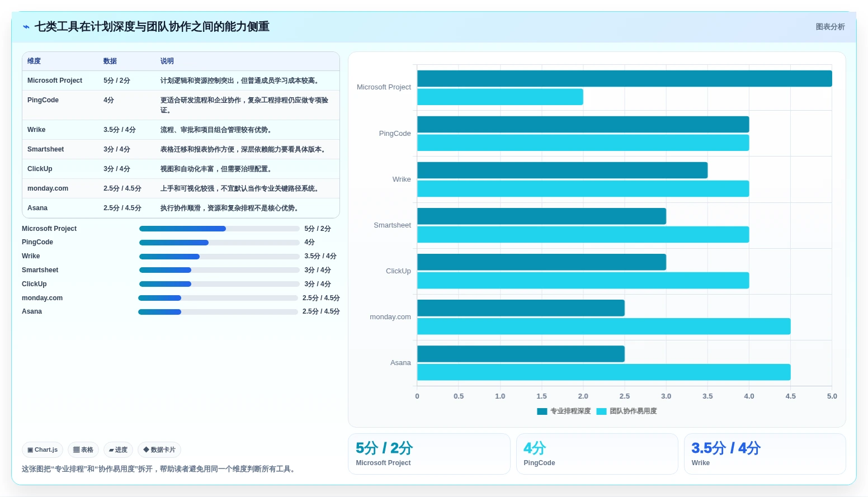The width and height of the screenshot is (868, 497).
Task: Click the Wrike table row name
Action: [x=36, y=130]
